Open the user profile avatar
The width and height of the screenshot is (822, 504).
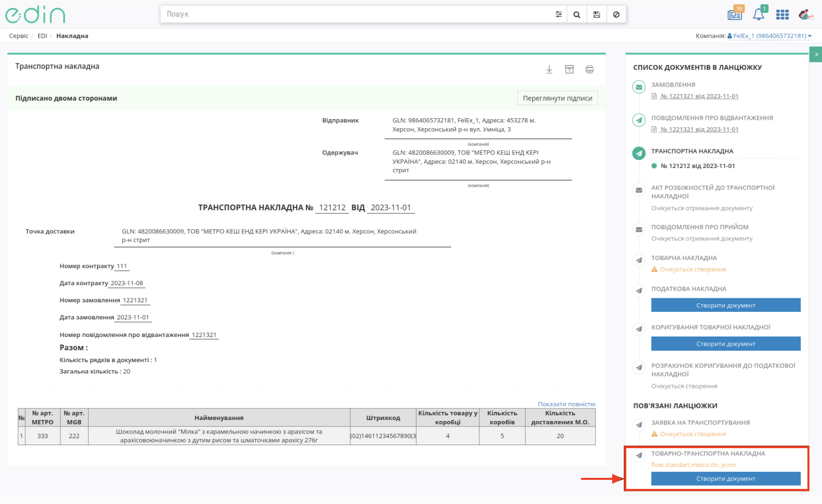point(806,15)
